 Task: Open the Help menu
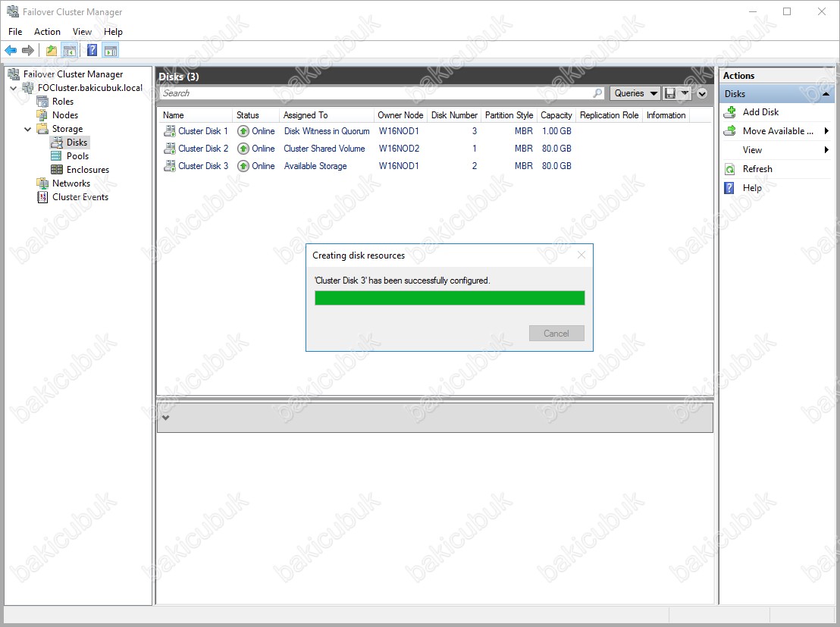tap(113, 32)
